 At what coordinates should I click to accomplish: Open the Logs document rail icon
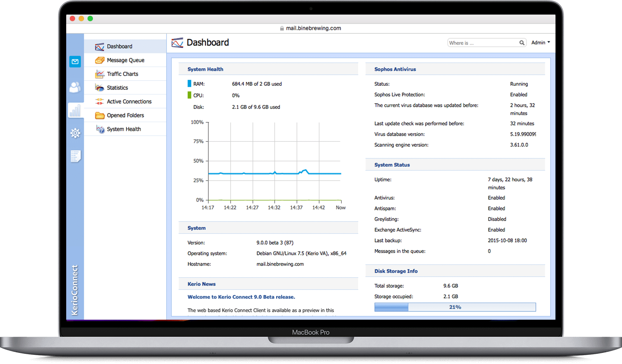(x=75, y=156)
